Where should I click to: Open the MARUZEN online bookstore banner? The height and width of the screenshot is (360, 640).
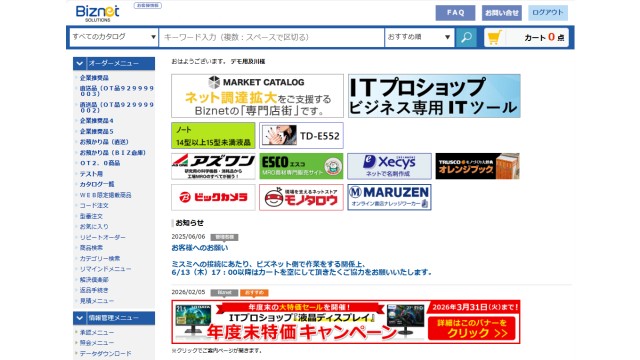[389, 197]
